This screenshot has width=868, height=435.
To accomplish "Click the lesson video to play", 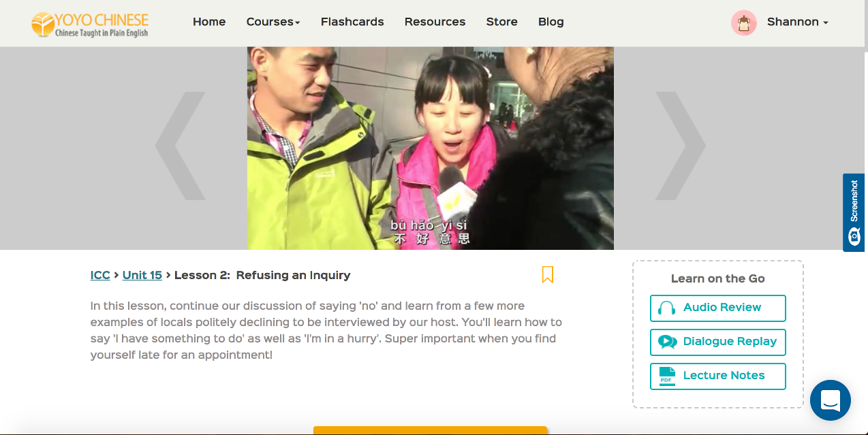I will pos(431,148).
